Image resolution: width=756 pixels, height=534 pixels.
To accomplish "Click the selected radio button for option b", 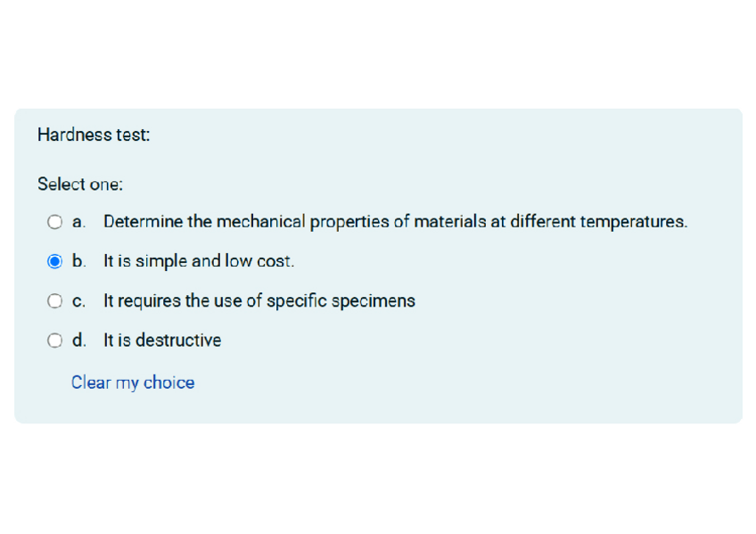I will click(x=55, y=261).
